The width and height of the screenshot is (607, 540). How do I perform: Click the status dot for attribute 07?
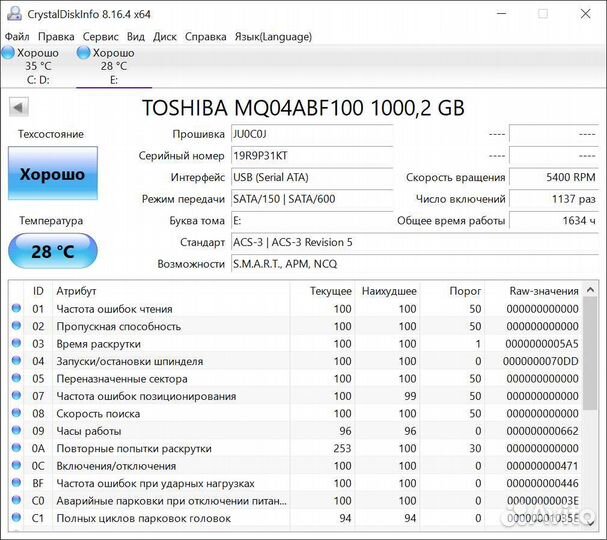pos(16,395)
